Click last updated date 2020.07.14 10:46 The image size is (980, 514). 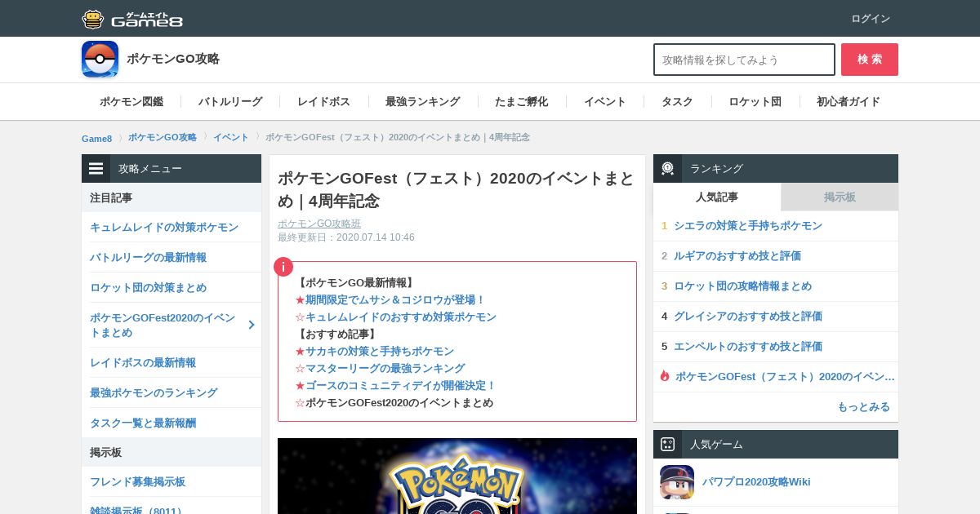click(x=376, y=237)
